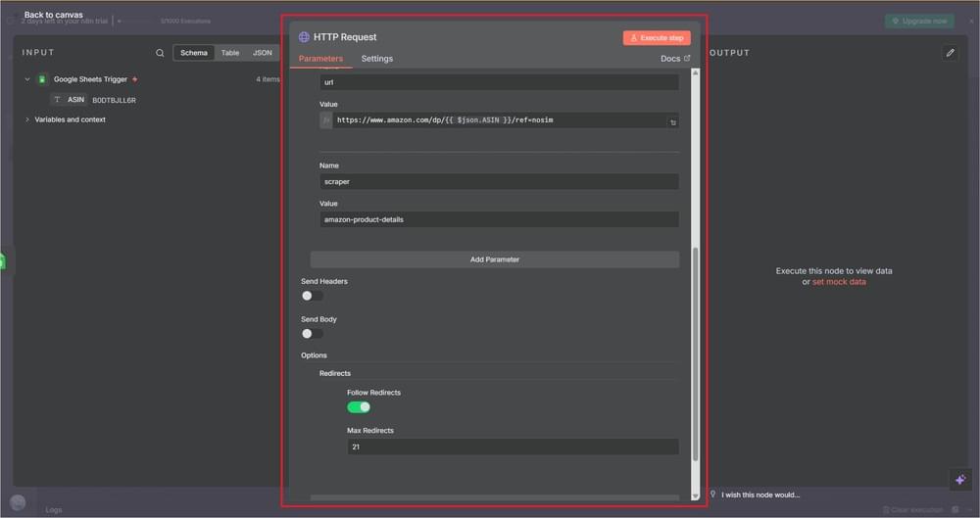
Task: Open the AI assistant sparkle icon
Action: 959,479
